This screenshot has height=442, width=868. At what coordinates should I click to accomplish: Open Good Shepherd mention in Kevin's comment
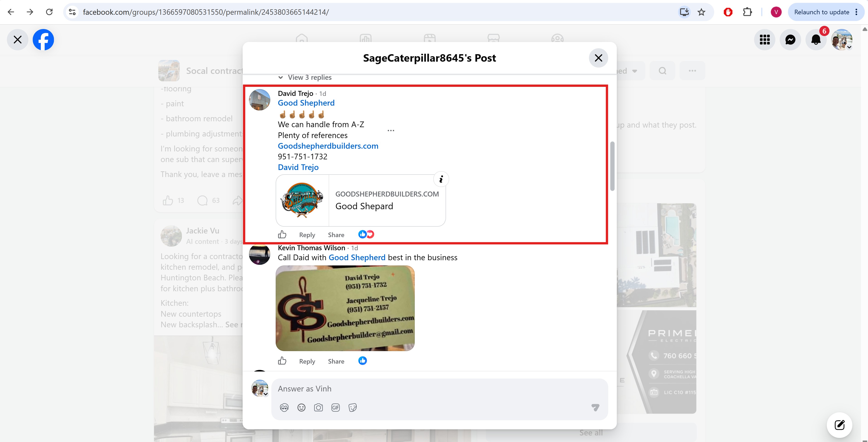(357, 257)
